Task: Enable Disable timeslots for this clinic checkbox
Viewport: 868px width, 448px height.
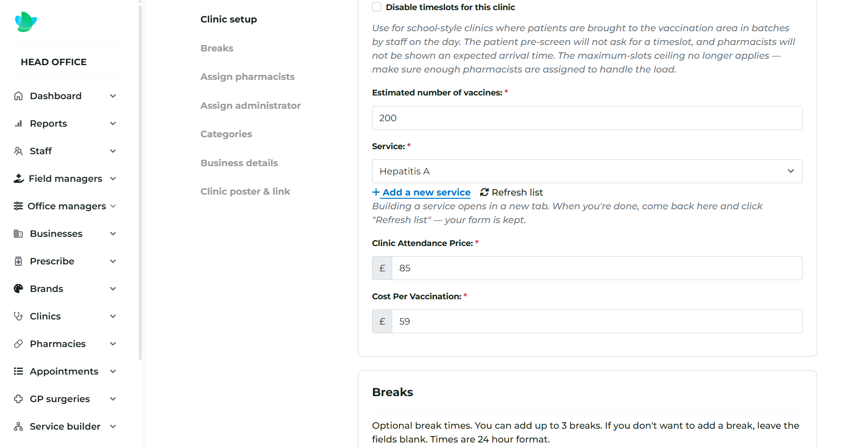Action: point(377,7)
